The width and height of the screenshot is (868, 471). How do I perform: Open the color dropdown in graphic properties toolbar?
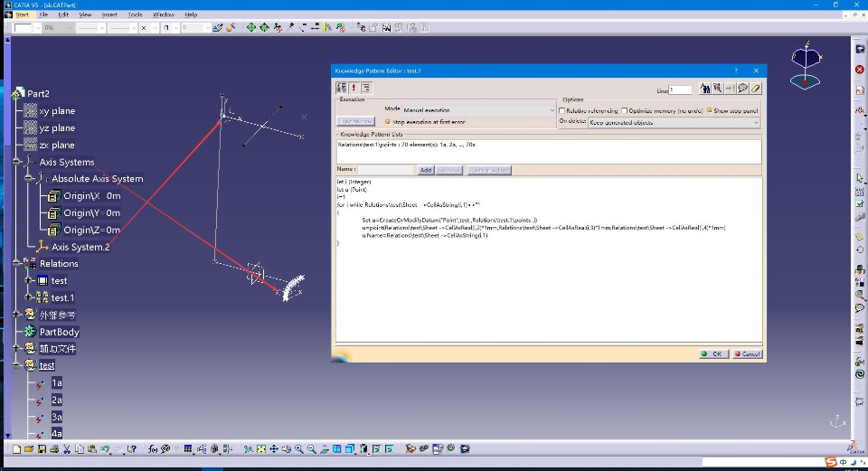[26, 27]
